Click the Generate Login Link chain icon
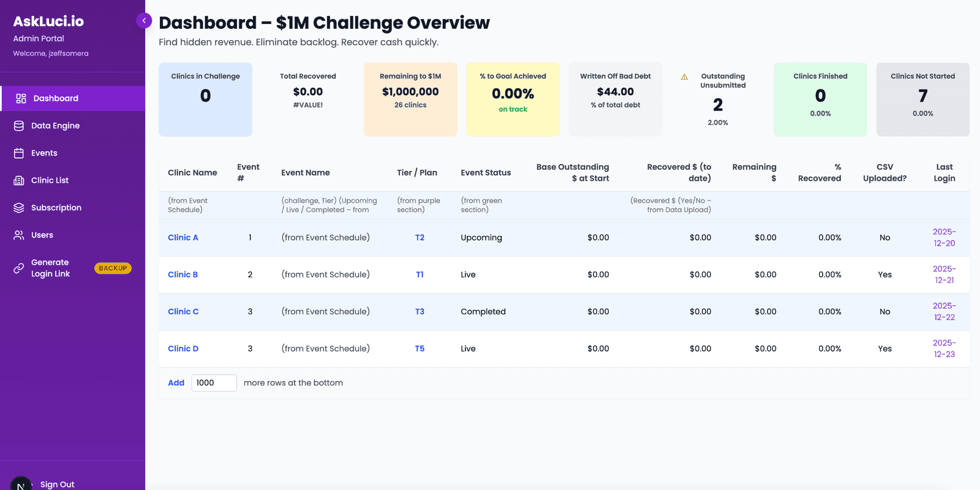The image size is (980, 490). coord(19,268)
